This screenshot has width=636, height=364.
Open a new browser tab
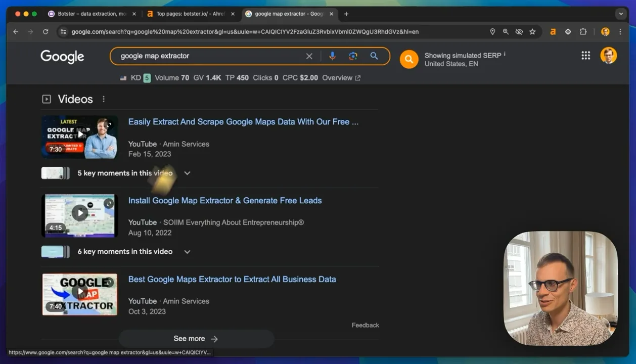(x=346, y=14)
